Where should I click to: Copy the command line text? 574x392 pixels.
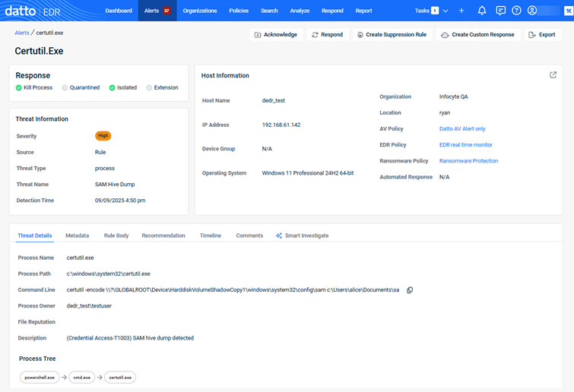tap(410, 290)
